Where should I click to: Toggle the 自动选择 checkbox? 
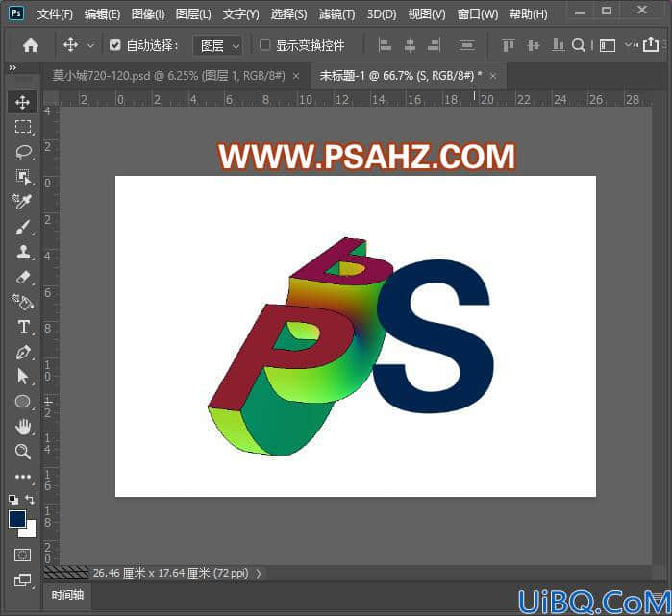(114, 45)
